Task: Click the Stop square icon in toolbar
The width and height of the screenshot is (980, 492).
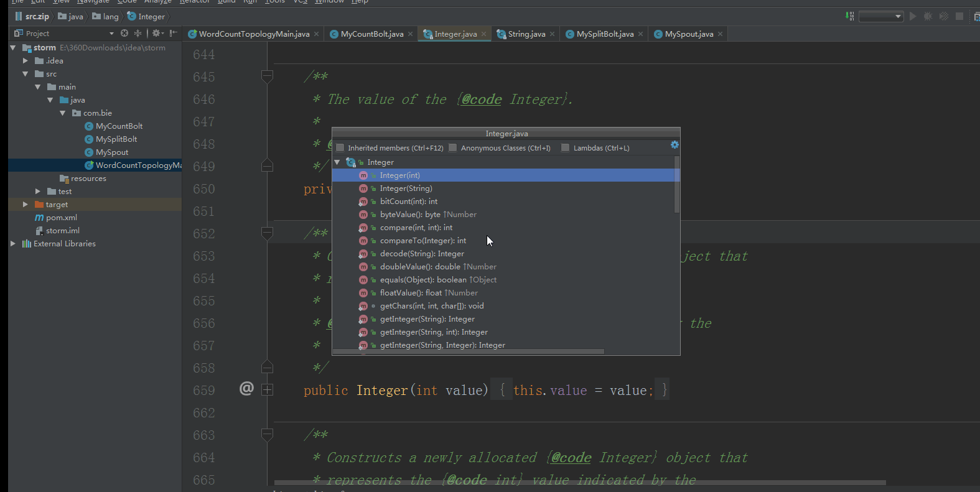Action: pos(959,16)
